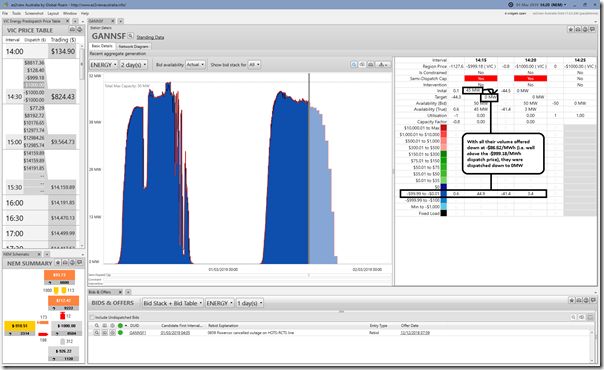The height and width of the screenshot is (370, 604).
Task: Open the Bid availability Actual dropdown
Action: [195, 65]
